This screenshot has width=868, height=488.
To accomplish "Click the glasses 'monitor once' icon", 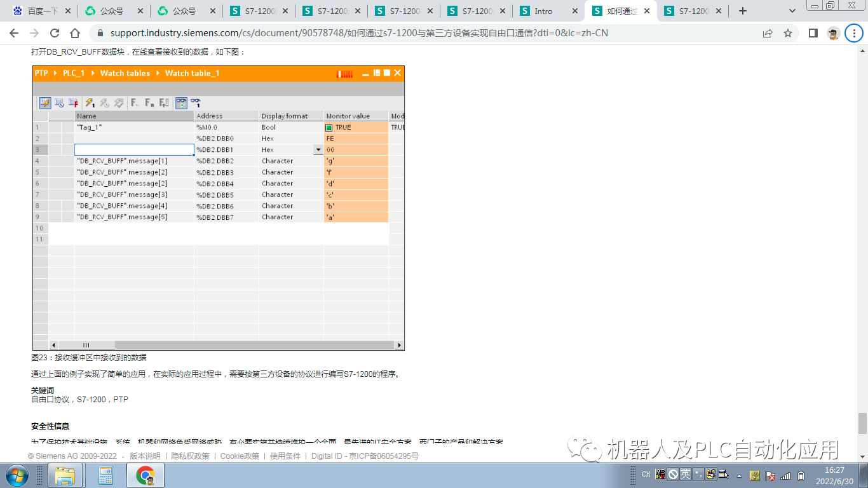I will (x=196, y=102).
